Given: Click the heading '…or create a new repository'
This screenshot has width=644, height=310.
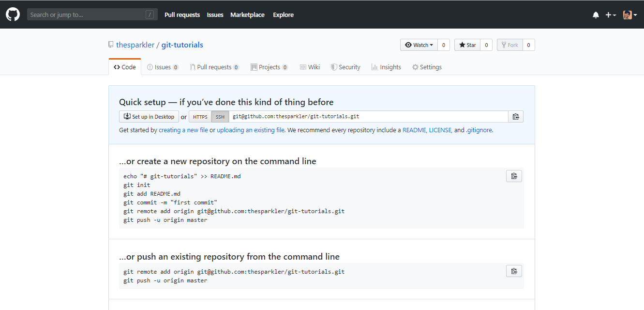Looking at the screenshot, I should click(x=218, y=161).
